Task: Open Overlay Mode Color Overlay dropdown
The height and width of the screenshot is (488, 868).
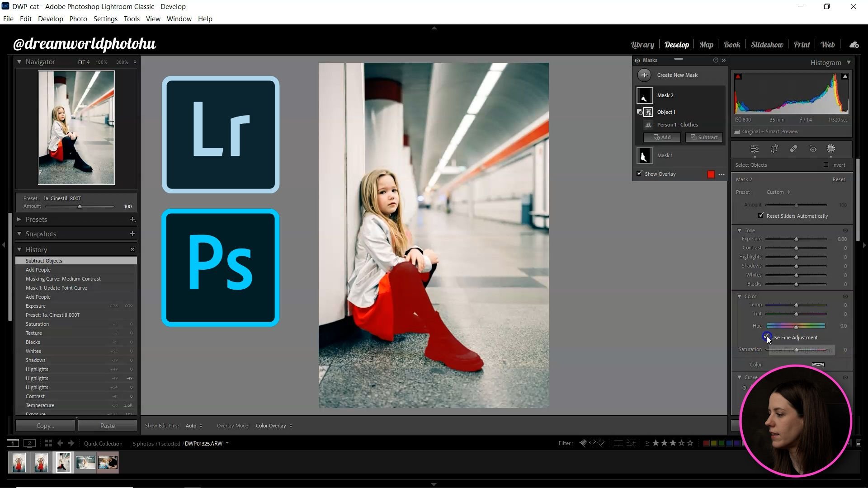Action: [x=274, y=426]
